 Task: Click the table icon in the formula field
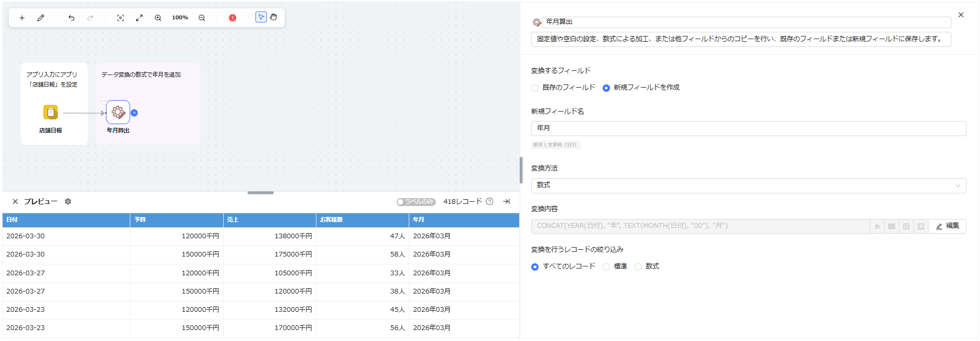click(892, 226)
